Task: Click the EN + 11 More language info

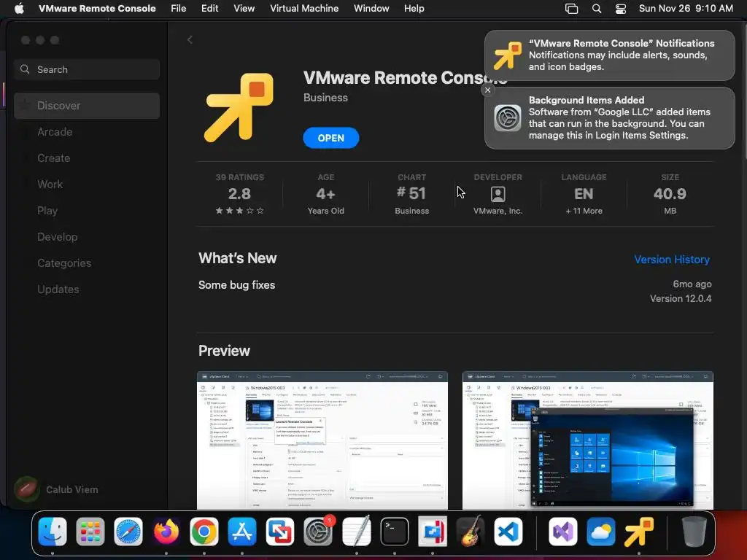Action: (584, 194)
